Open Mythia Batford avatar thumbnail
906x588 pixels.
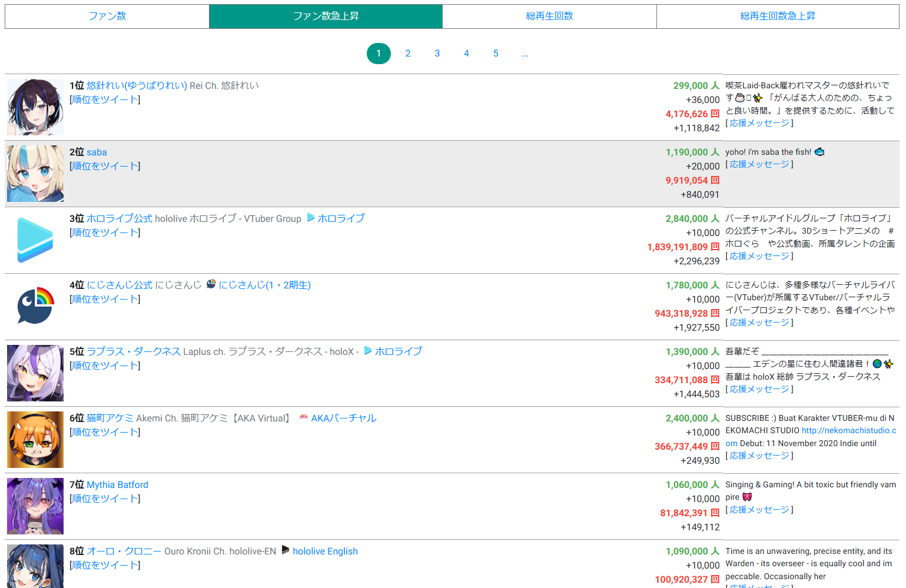[35, 506]
